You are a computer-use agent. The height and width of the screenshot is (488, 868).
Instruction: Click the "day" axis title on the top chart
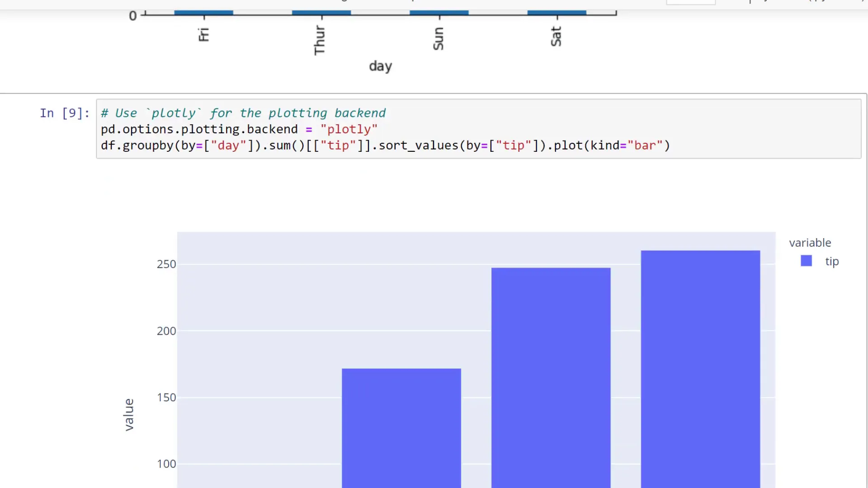[380, 66]
